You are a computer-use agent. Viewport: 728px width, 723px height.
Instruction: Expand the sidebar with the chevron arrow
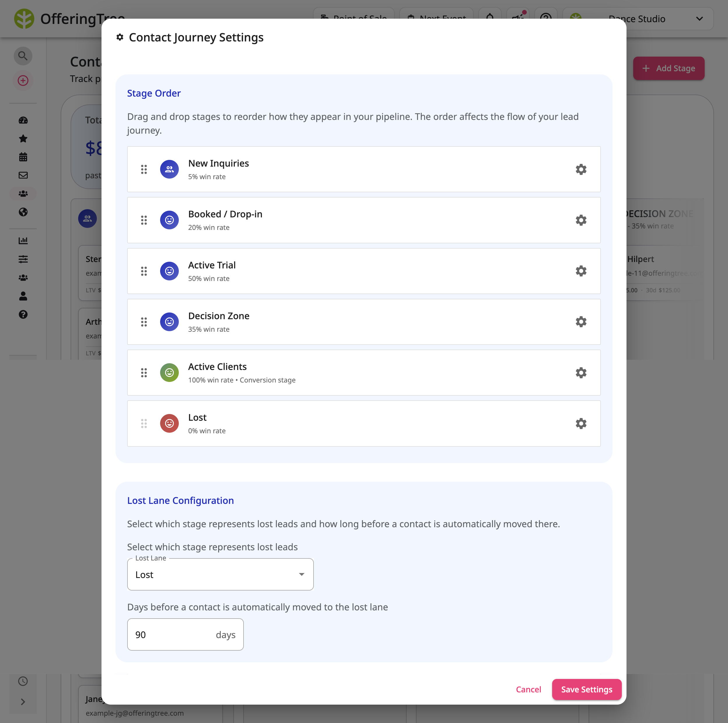tap(23, 701)
